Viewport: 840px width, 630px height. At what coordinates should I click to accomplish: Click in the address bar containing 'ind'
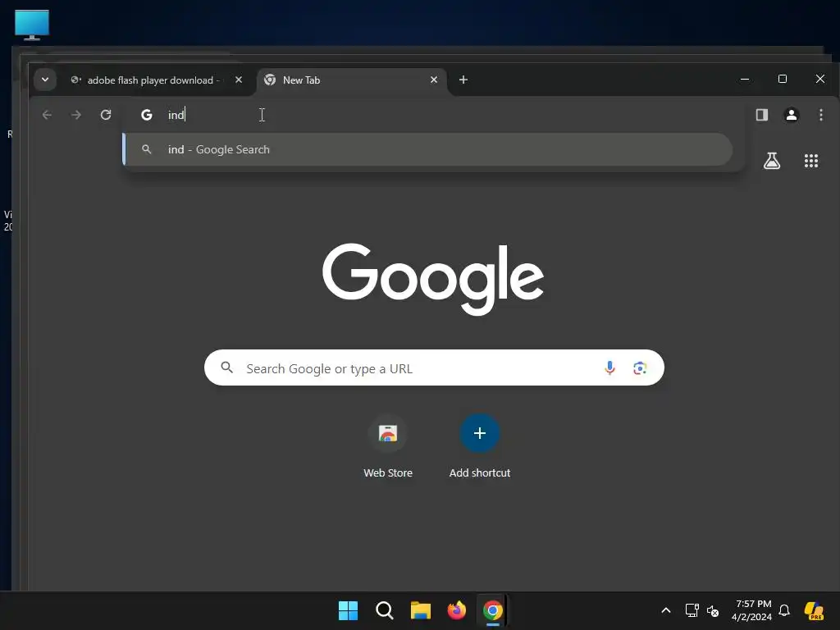click(434, 115)
